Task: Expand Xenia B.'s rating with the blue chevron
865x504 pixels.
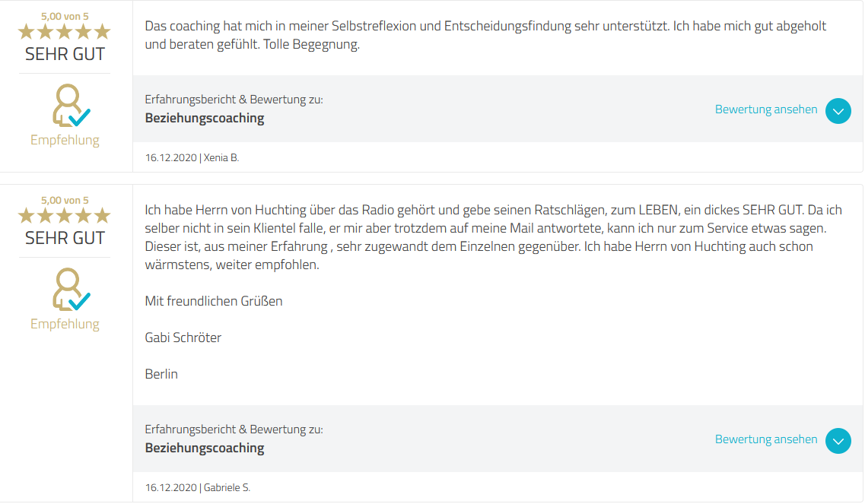Action: 838,111
